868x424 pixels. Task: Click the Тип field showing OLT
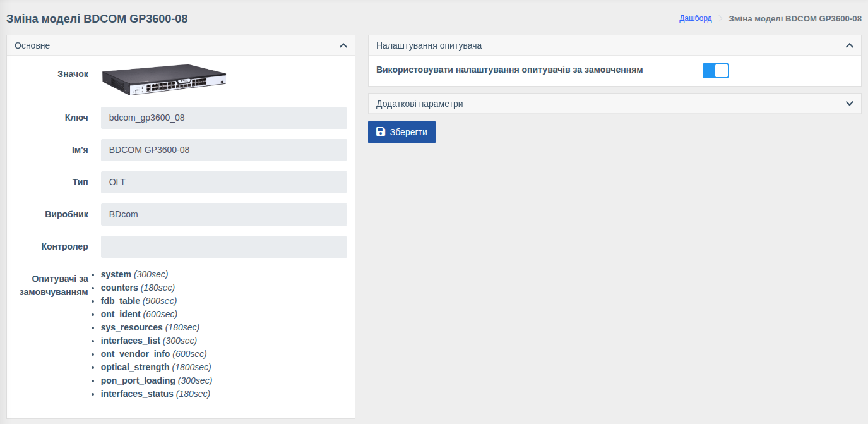coord(224,182)
